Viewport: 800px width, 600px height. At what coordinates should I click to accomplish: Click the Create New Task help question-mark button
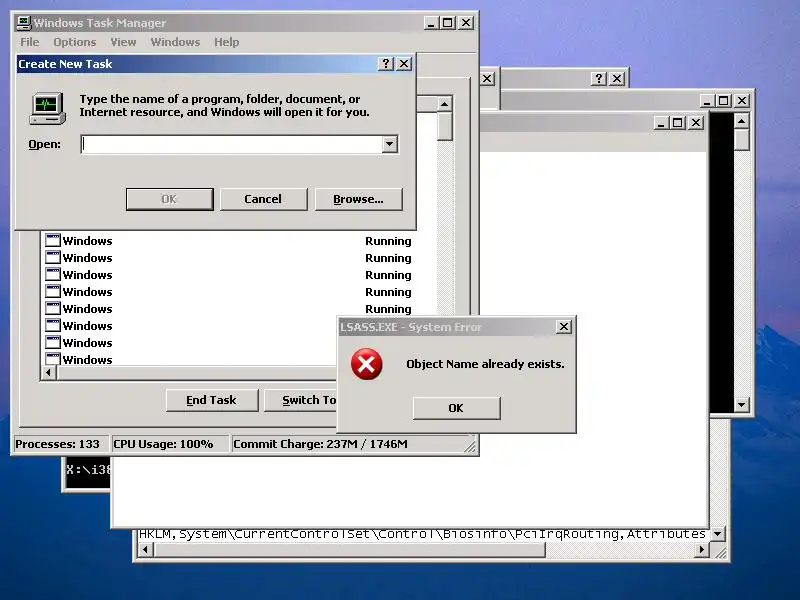386,63
